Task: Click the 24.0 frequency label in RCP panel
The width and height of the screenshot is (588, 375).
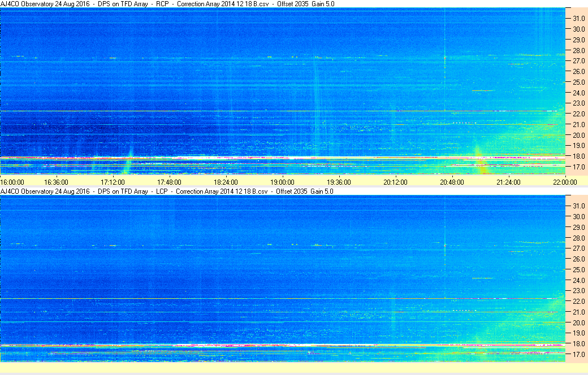Action: 578,93
